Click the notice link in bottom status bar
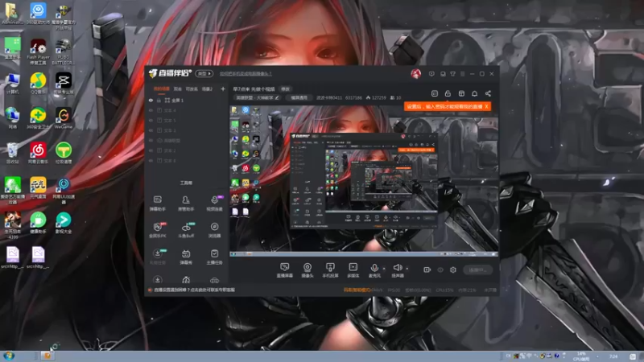This screenshot has height=362, width=644. [x=194, y=290]
